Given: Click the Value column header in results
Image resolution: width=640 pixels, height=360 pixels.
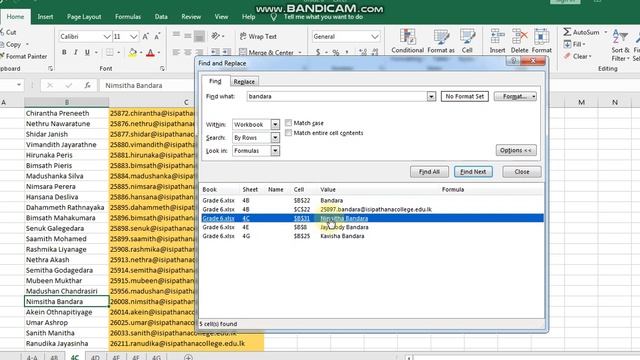Looking at the screenshot, I should tap(328, 189).
